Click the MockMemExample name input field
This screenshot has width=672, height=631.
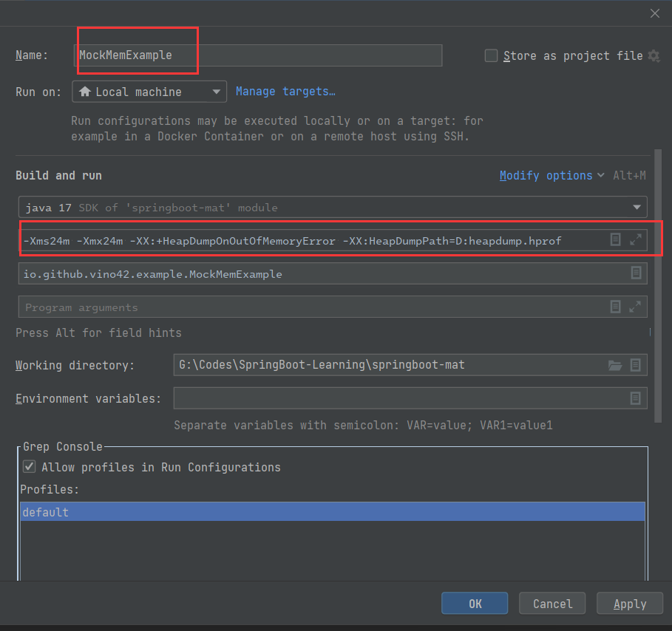(x=259, y=55)
